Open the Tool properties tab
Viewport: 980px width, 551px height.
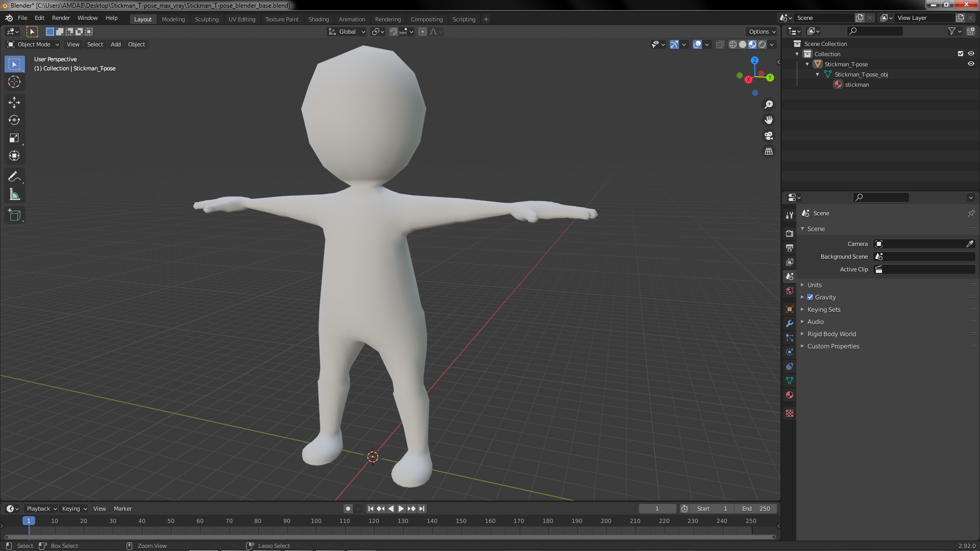tap(790, 215)
